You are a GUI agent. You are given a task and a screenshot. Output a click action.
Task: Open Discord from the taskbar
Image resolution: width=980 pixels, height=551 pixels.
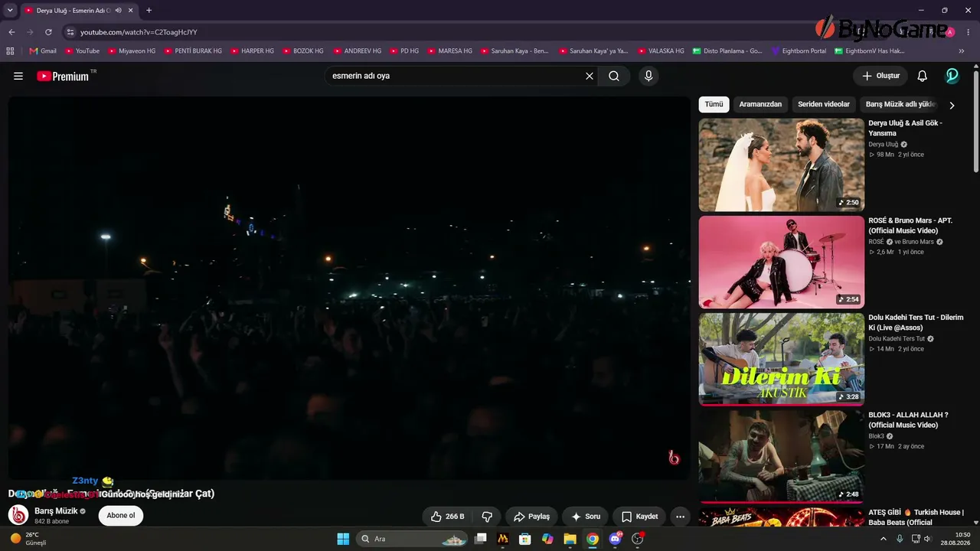pos(615,539)
